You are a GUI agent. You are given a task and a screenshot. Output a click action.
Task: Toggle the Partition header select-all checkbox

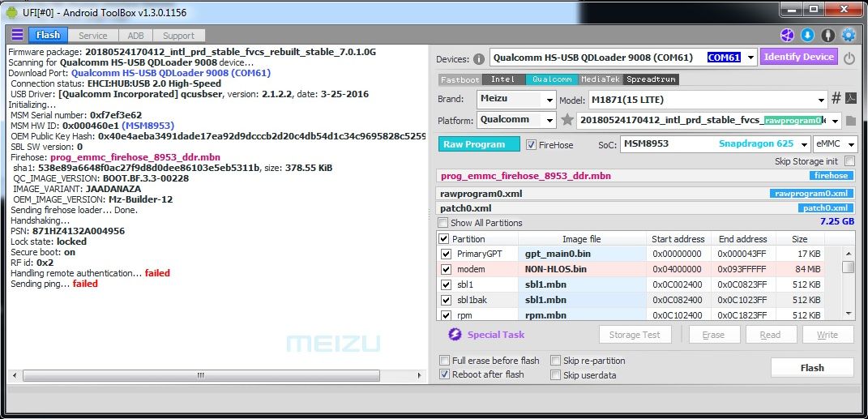tap(443, 239)
